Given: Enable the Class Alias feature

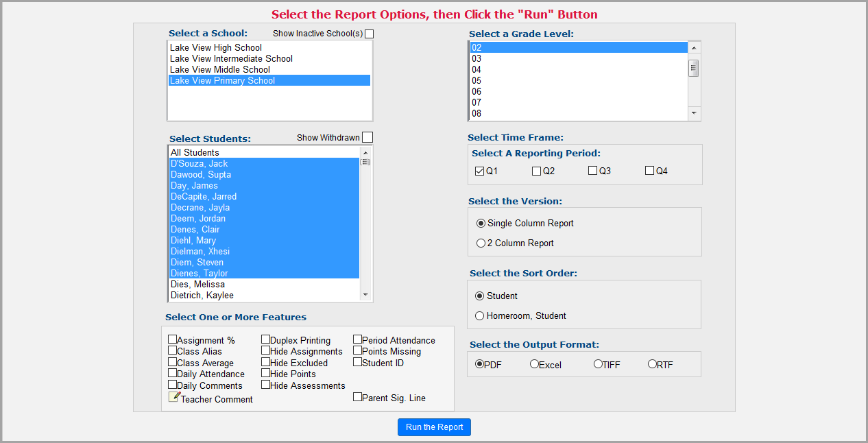Looking at the screenshot, I should (x=173, y=350).
